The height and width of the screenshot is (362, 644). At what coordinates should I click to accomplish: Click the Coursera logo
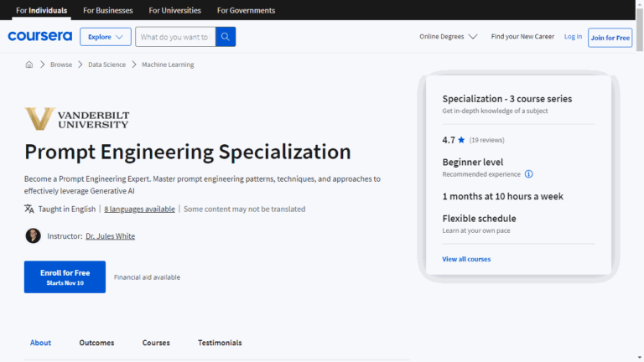click(x=39, y=37)
